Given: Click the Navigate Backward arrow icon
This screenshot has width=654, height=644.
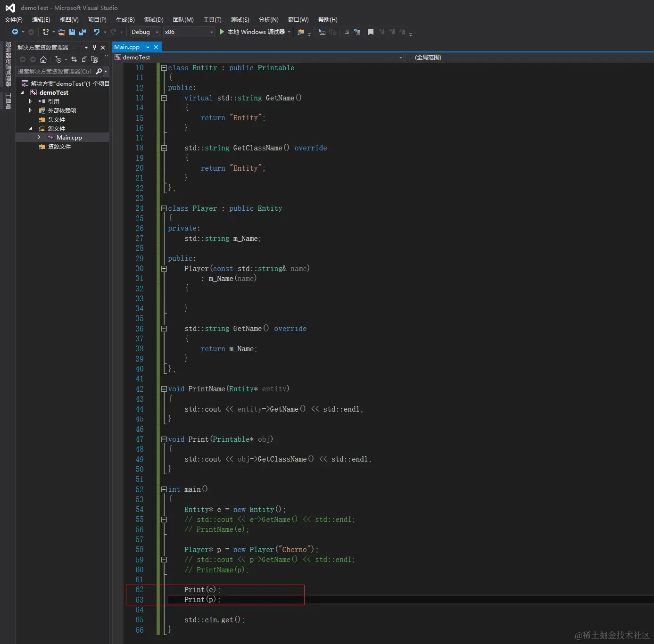Looking at the screenshot, I should (15, 32).
